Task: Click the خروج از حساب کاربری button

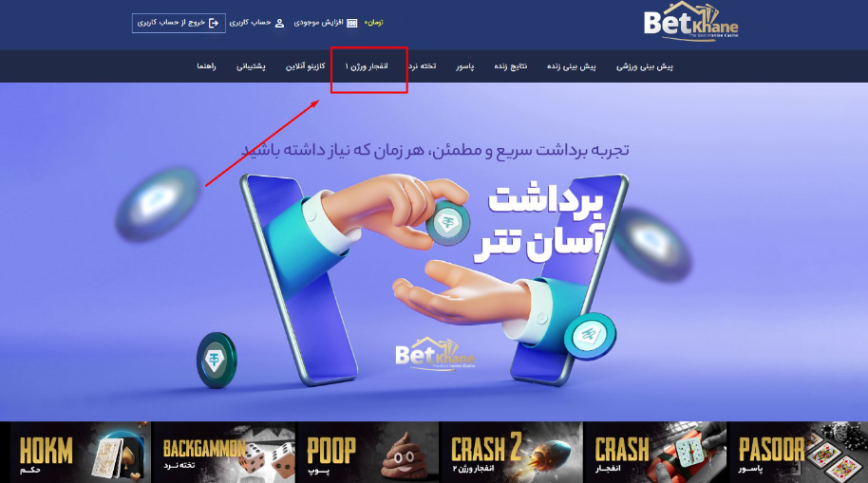Action: [179, 23]
